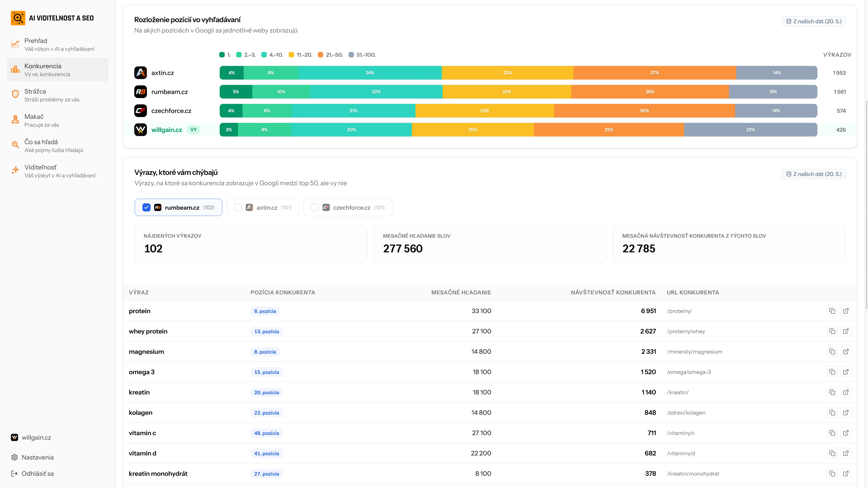Click the AI Viditelnost a SEO logo
This screenshot has width=868, height=488.
(x=18, y=18)
